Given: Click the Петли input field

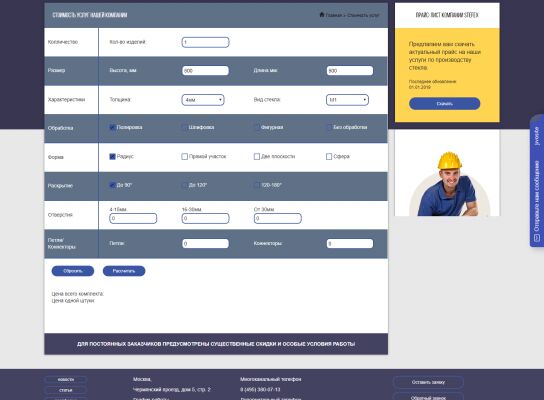Looking at the screenshot, I should (205, 244).
